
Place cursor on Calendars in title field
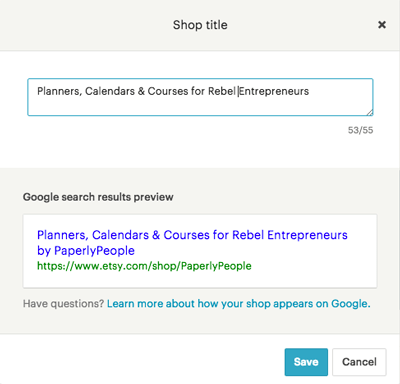110,91
